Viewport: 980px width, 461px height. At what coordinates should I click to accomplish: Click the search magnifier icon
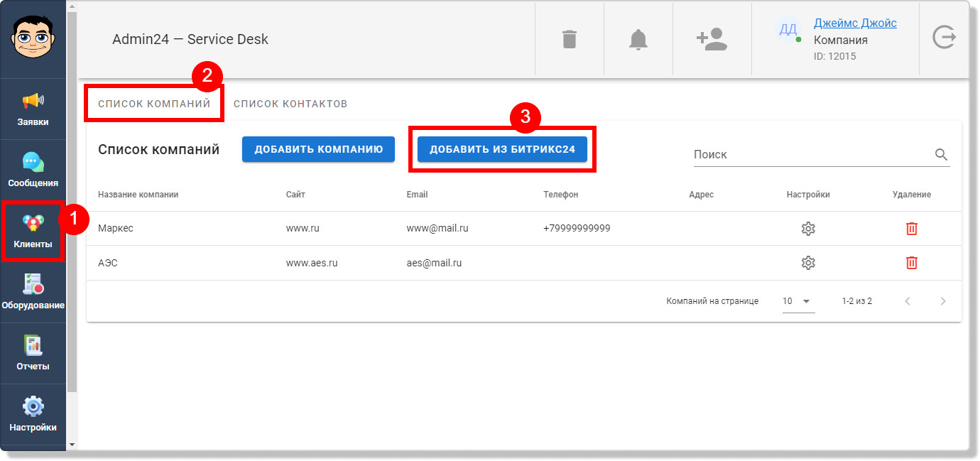tap(942, 154)
